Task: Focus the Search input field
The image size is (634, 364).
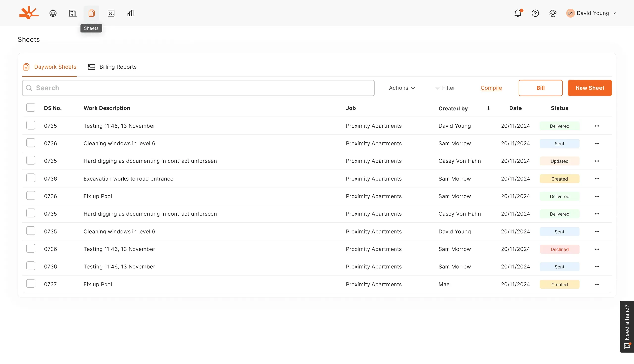Action: tap(198, 88)
